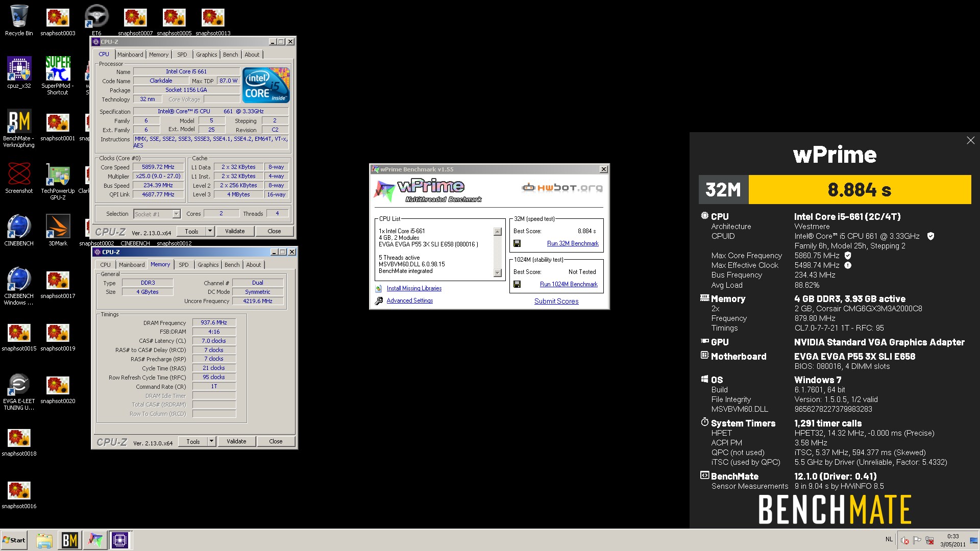980x551 pixels.
Task: Open snaphsot0013 desktop image icon
Action: [x=213, y=20]
